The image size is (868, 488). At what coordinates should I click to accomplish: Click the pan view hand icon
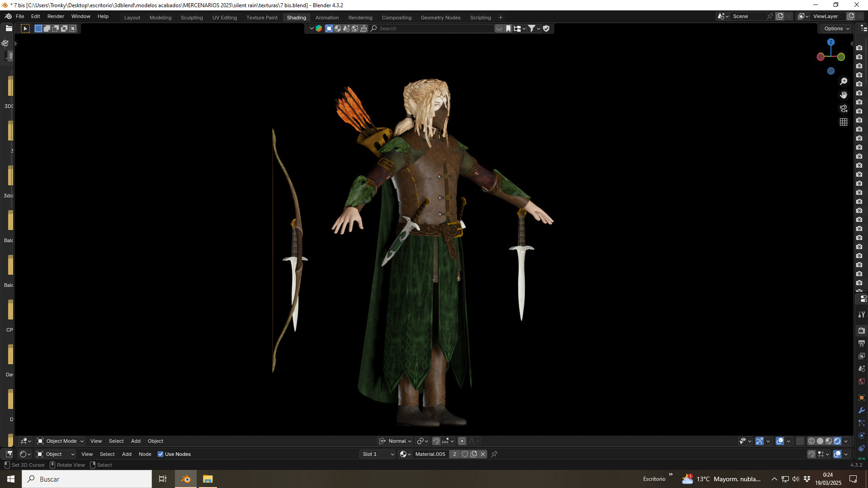pos(844,95)
